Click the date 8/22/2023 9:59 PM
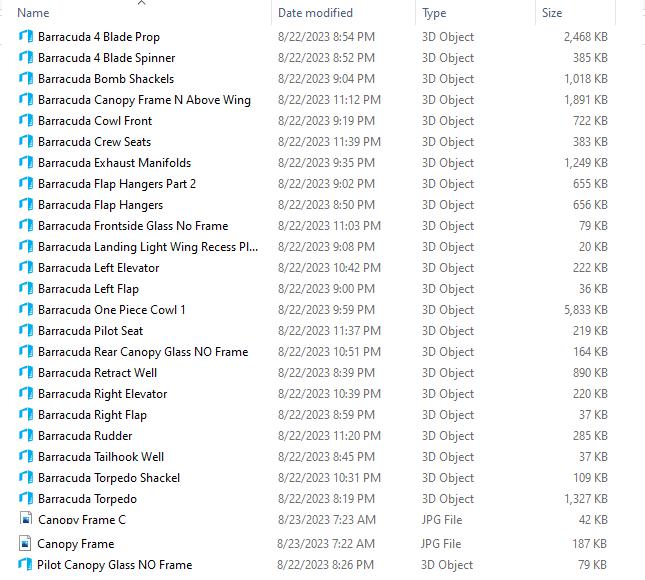 coord(326,309)
